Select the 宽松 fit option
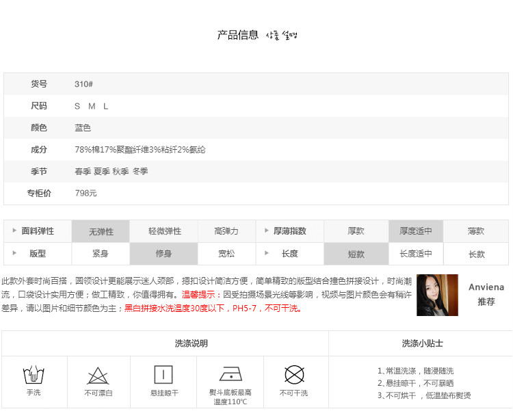This screenshot has width=513, height=420. (226, 254)
